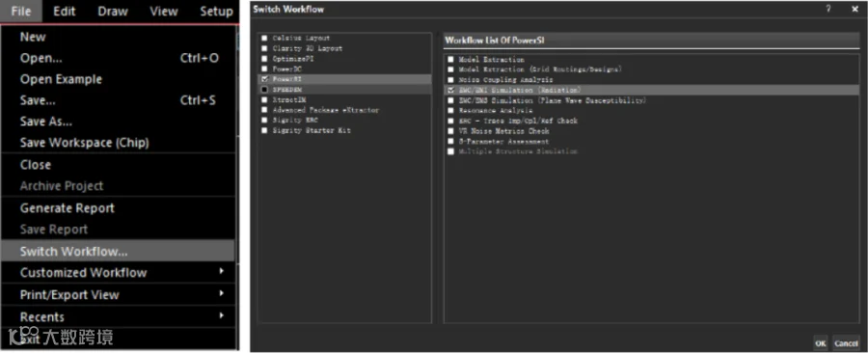Close the Switch Workflow dialog

[x=854, y=9]
